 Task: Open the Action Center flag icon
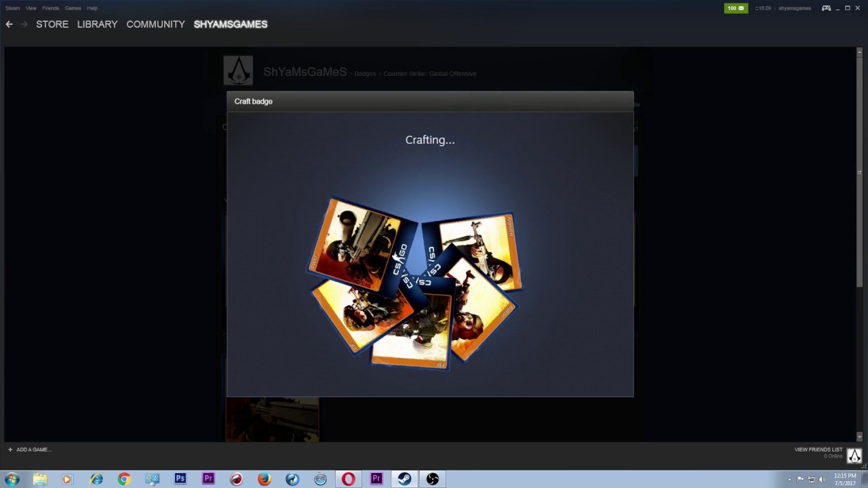800,480
